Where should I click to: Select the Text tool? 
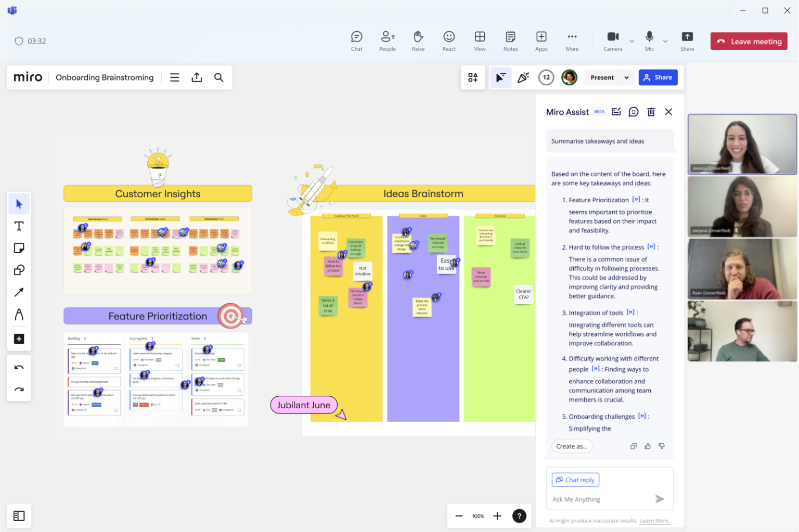click(19, 226)
